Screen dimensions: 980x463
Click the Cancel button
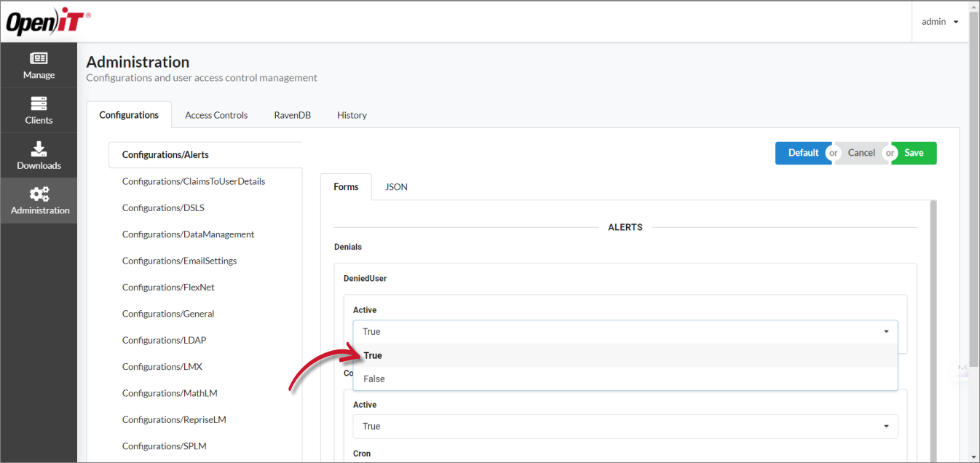[x=861, y=153]
